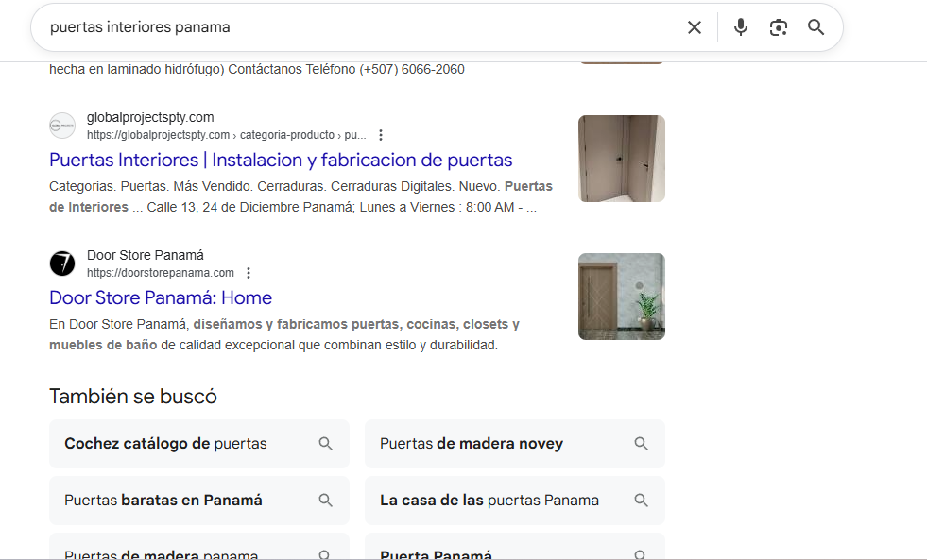927x560 pixels.
Task: Select Puertas baratas en Panamá suggestion
Action: [163, 501]
